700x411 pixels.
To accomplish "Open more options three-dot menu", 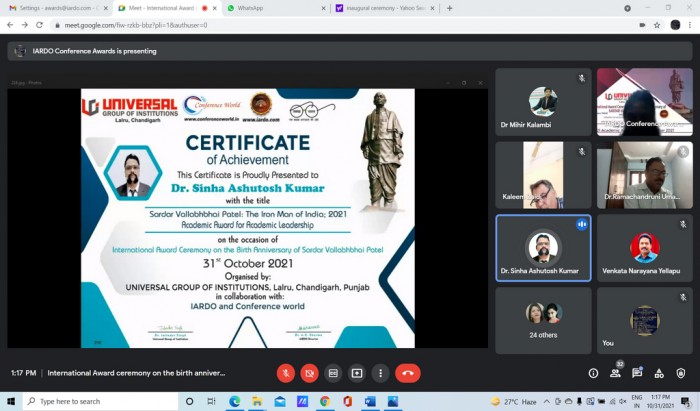I will (x=380, y=373).
